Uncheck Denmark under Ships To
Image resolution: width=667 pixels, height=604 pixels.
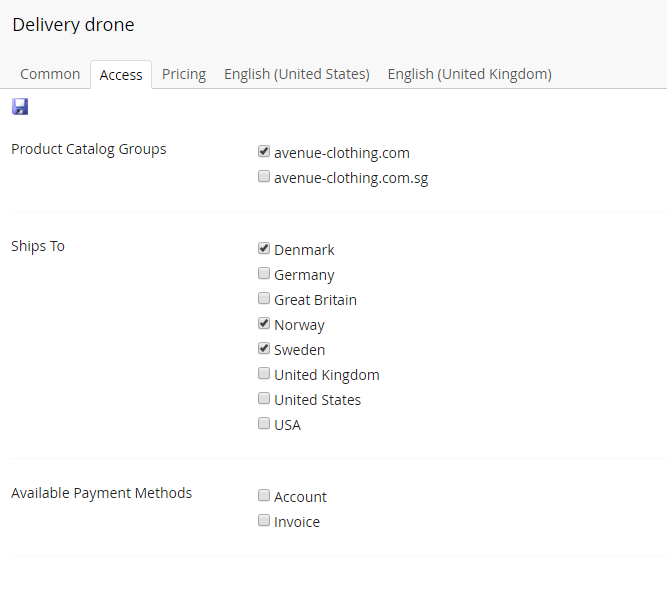click(264, 248)
